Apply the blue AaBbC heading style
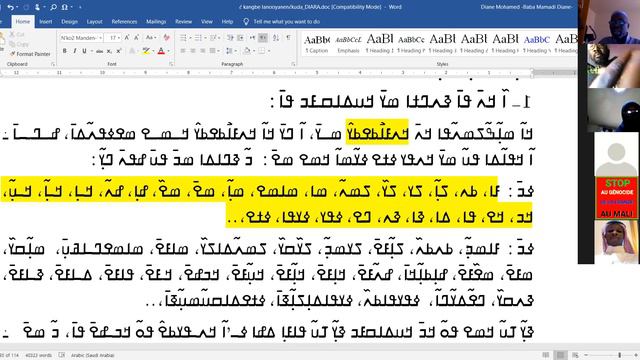This screenshot has height=360, width=640. pyautogui.click(x=537, y=44)
